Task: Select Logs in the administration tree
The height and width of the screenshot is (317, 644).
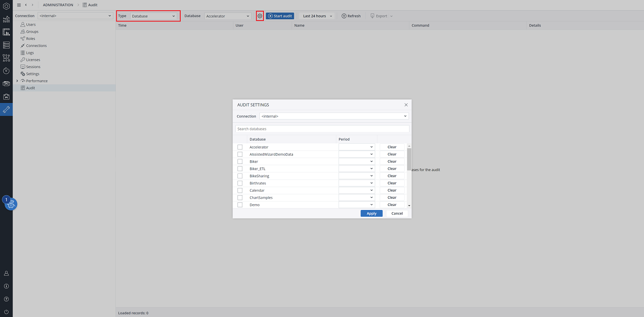Action: (30, 53)
